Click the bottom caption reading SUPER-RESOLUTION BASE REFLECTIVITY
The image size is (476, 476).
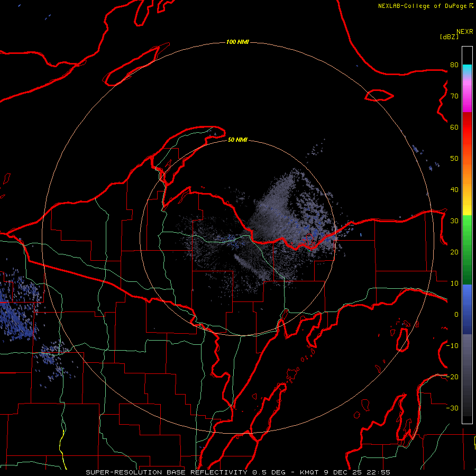coord(167,472)
